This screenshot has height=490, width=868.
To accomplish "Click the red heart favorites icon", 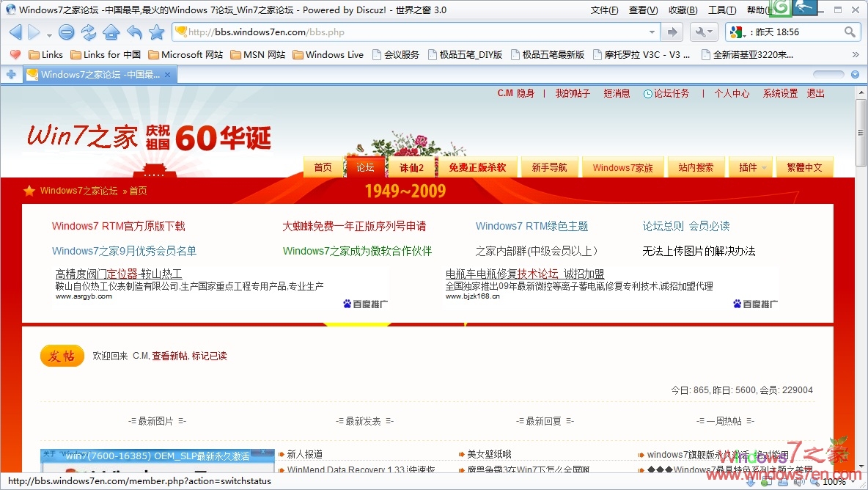I will click(15, 54).
